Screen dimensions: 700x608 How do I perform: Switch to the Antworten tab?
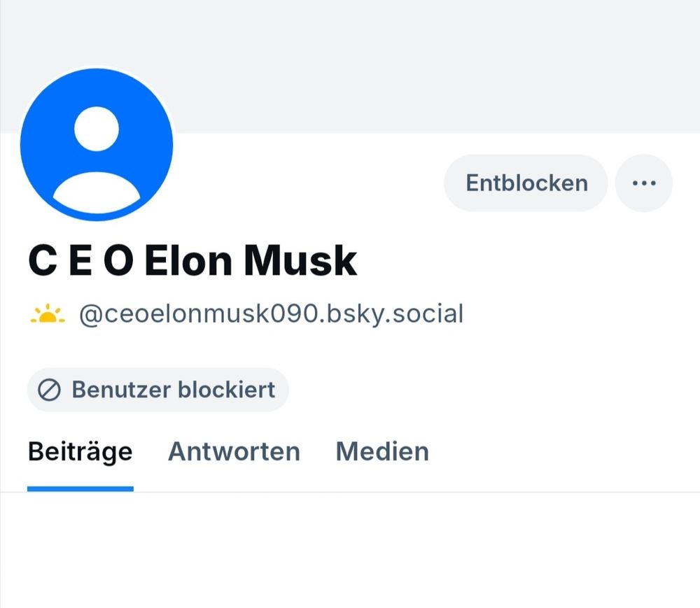(x=234, y=451)
